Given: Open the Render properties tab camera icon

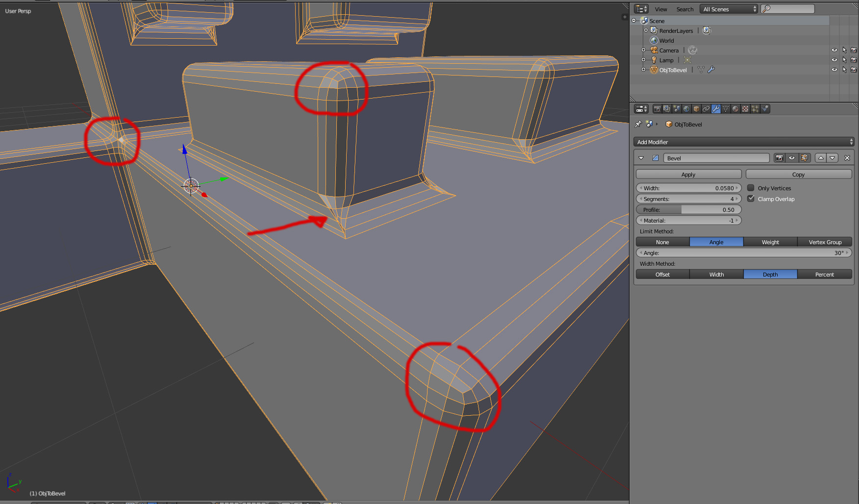Looking at the screenshot, I should pos(657,109).
